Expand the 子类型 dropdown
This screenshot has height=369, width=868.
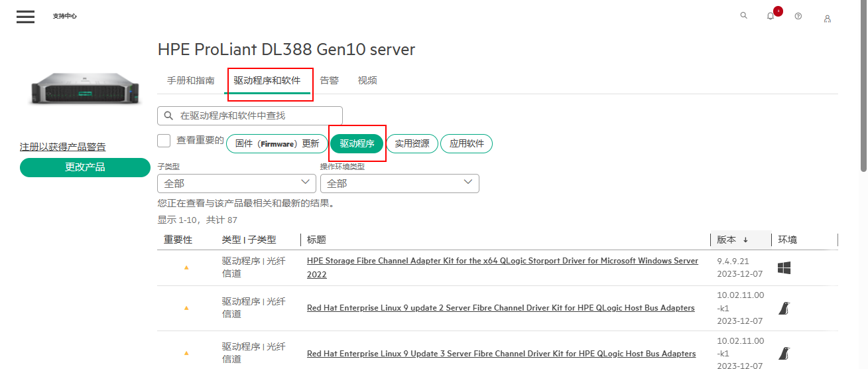(236, 183)
